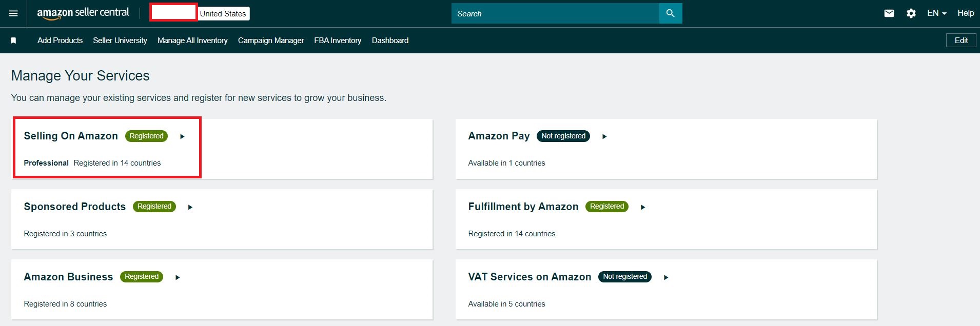Go to Manage All Inventory

pyautogui.click(x=192, y=40)
